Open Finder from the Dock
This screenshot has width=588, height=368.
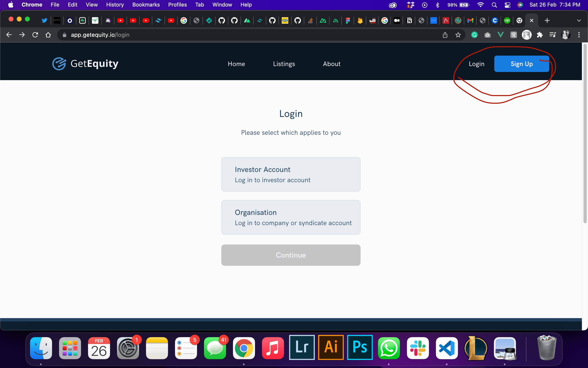click(x=41, y=348)
